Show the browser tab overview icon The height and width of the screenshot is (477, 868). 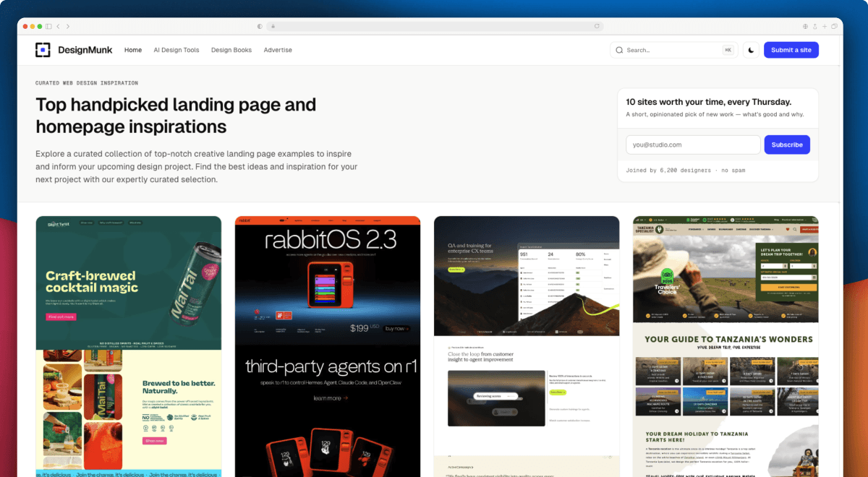(x=834, y=26)
